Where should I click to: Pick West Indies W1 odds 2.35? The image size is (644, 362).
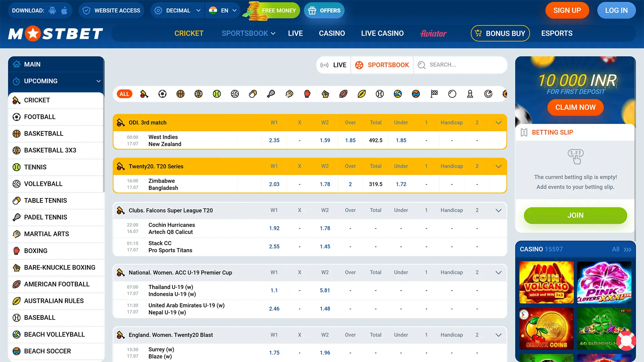click(274, 140)
